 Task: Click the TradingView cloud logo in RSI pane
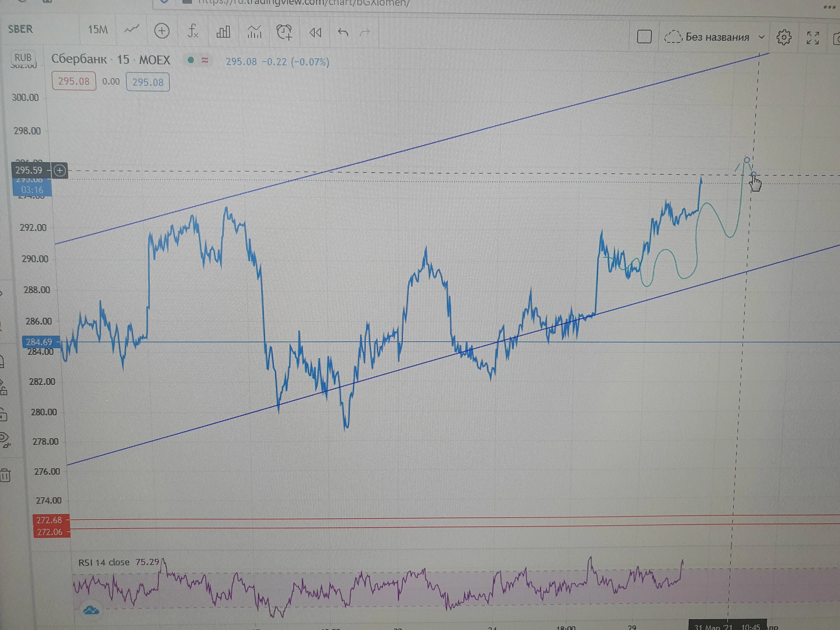tap(91, 611)
